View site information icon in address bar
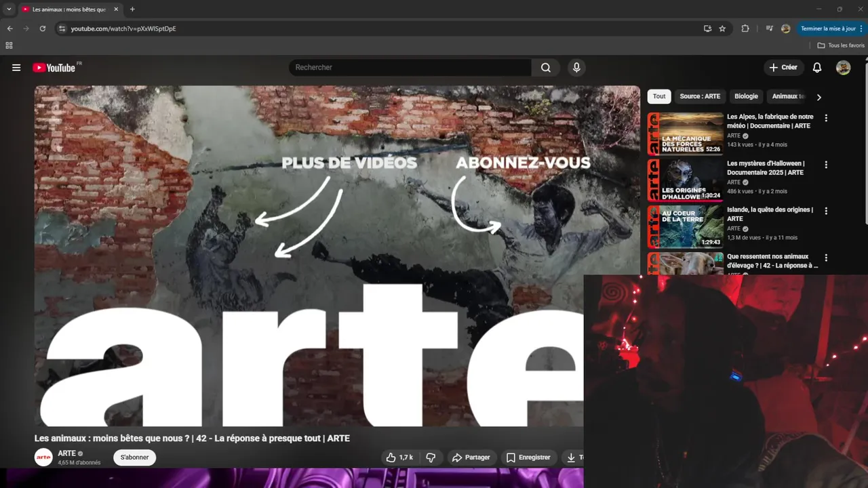Screen dimensions: 868x488 click(62, 28)
